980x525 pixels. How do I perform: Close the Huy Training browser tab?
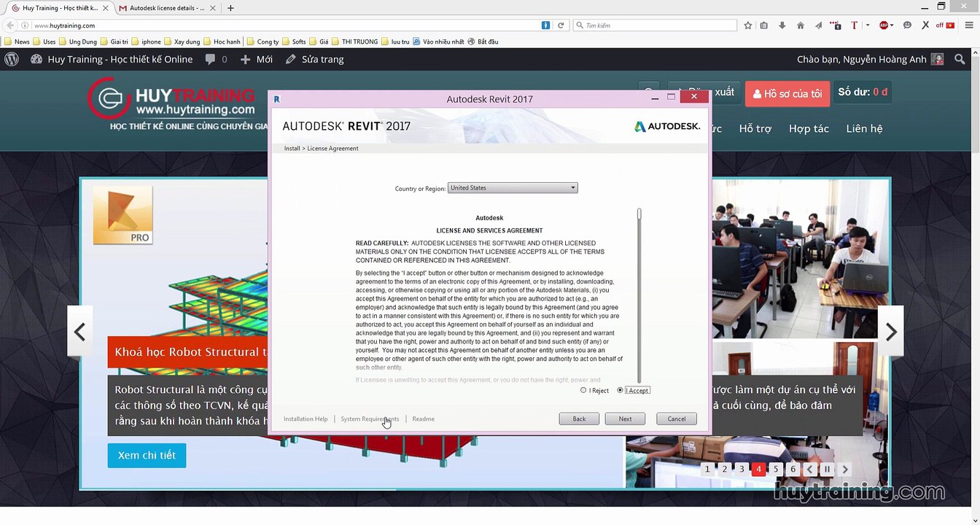tap(106, 8)
